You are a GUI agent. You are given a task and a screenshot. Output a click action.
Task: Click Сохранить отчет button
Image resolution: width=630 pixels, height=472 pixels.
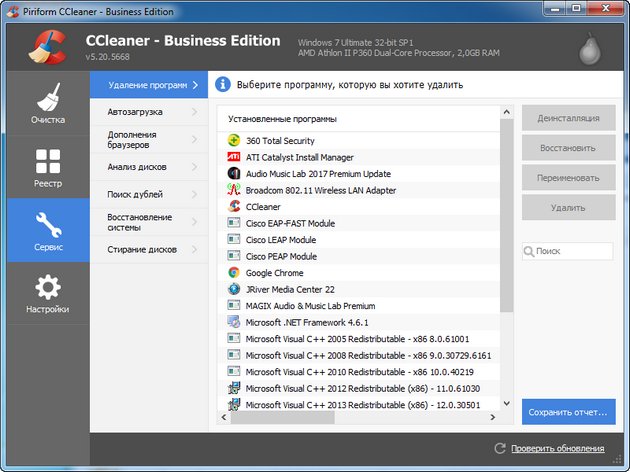[568, 412]
